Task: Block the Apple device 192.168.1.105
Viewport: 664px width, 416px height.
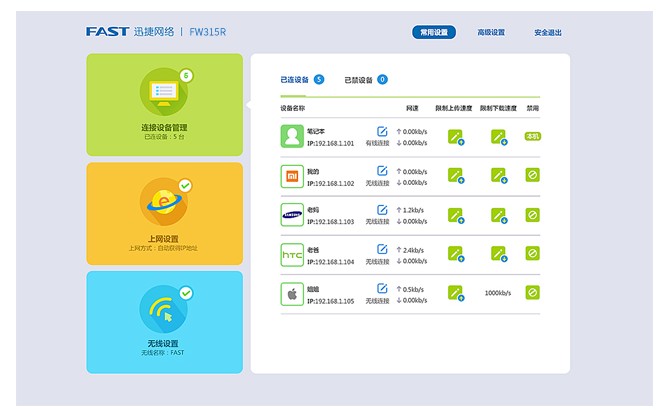Action: click(x=533, y=293)
